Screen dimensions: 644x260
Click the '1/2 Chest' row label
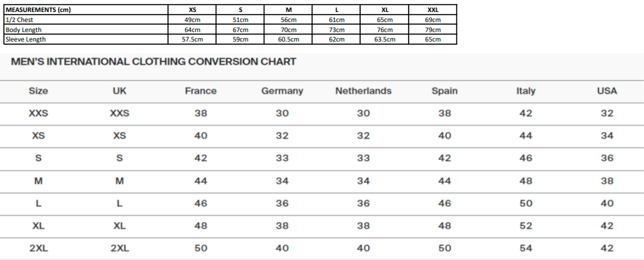click(19, 20)
